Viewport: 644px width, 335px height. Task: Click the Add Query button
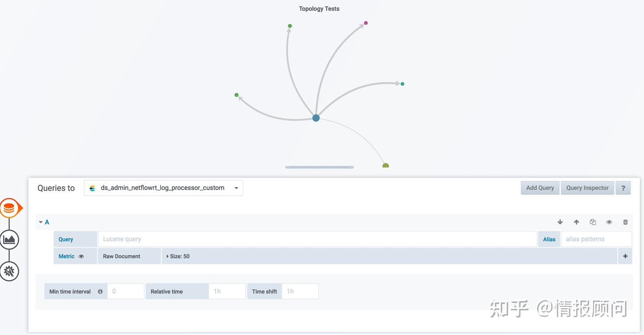[x=540, y=188]
